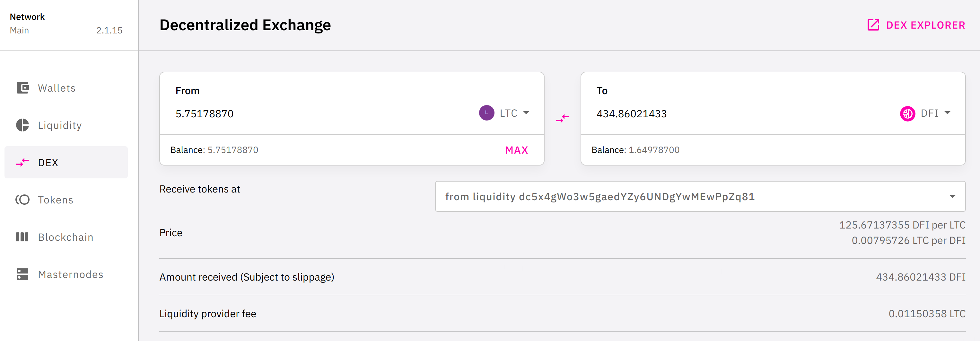Click the Blockchain bars icon
The height and width of the screenshot is (341, 980).
point(22,237)
